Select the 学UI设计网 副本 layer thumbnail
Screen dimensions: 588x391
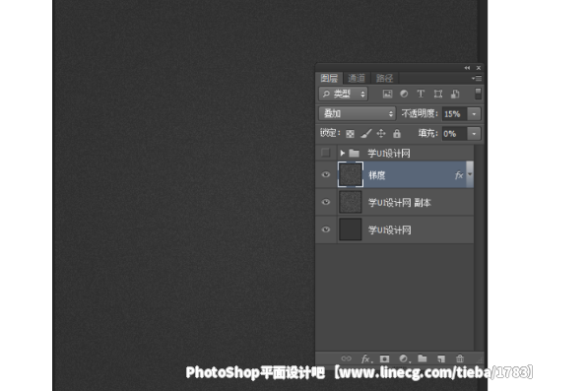click(x=351, y=202)
